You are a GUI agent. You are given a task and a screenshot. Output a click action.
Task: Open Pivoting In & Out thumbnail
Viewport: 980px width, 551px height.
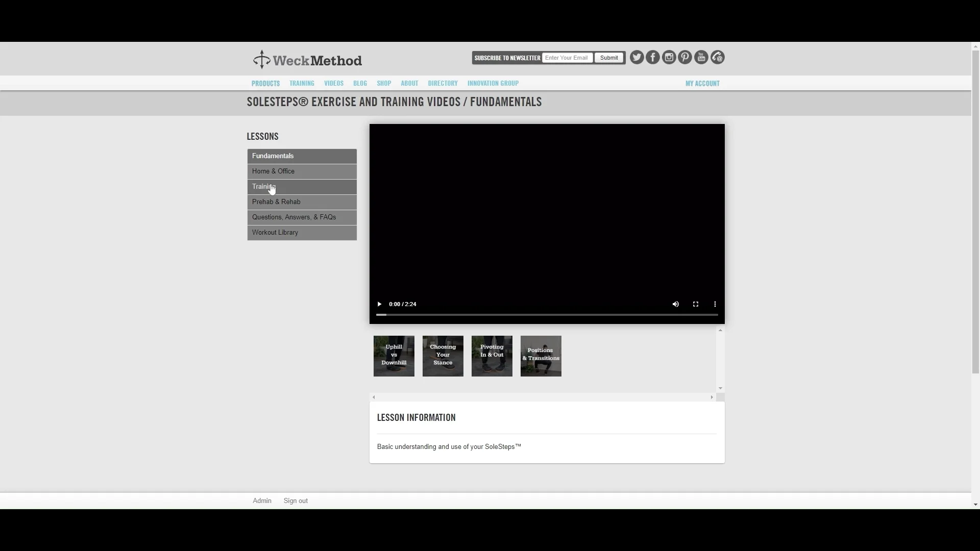point(492,356)
